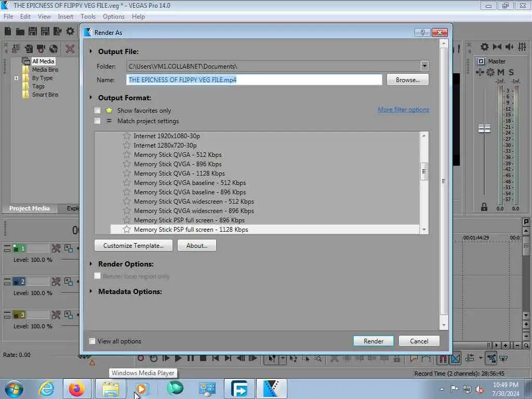
Task: Toggle the master fader channel lock
Action: pos(484,207)
